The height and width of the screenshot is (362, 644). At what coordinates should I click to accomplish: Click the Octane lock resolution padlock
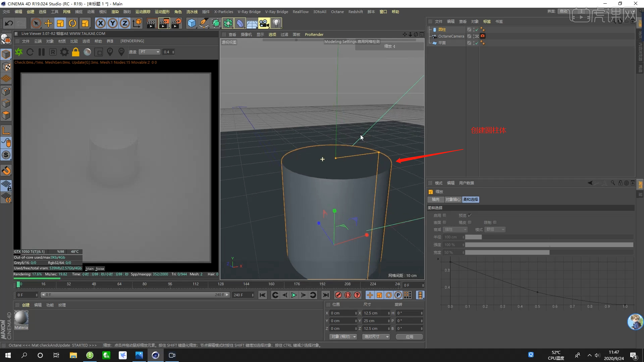tap(76, 52)
